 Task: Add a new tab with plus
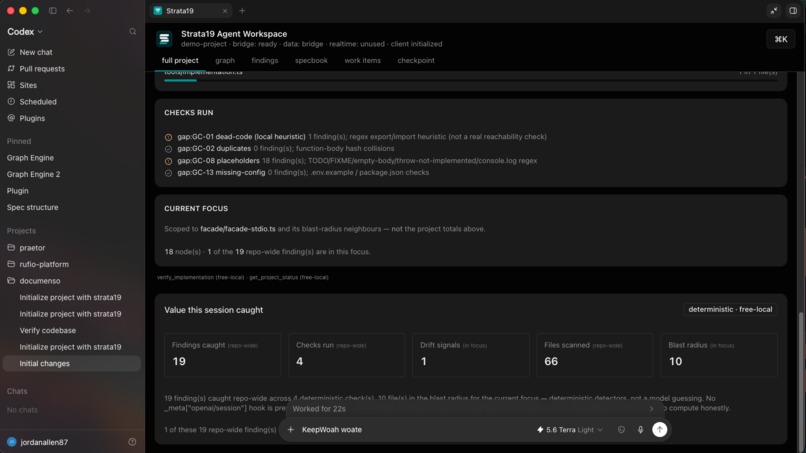coord(242,10)
